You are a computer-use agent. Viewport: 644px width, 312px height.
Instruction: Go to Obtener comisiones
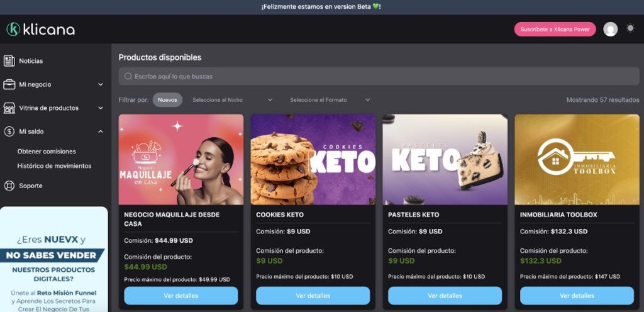(47, 152)
